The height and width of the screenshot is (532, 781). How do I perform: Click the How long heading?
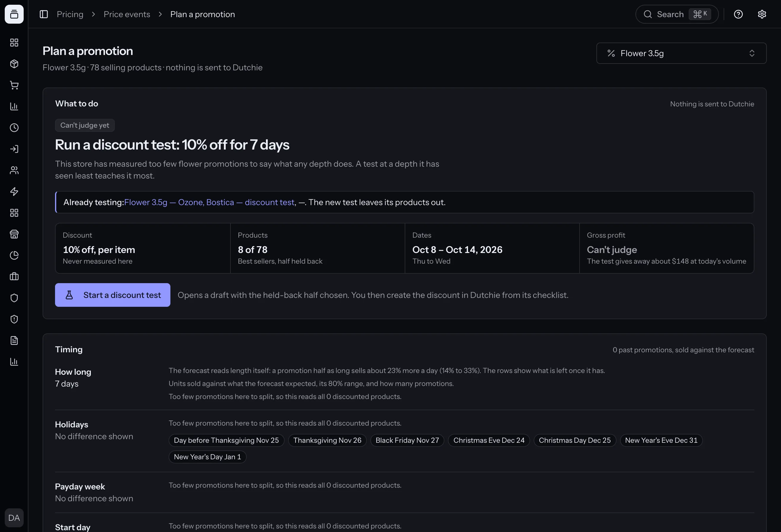[x=73, y=372]
